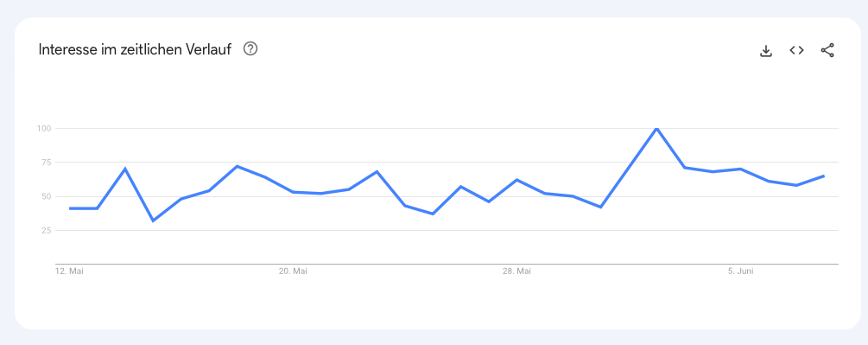Click the 50 value axis label
Image resolution: width=868 pixels, height=345 pixels.
[x=46, y=196]
